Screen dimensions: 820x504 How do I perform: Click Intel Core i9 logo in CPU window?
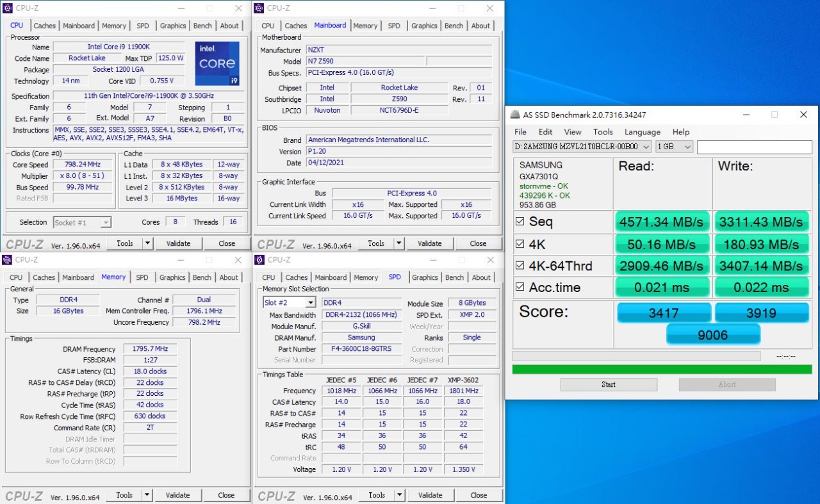coord(218,63)
